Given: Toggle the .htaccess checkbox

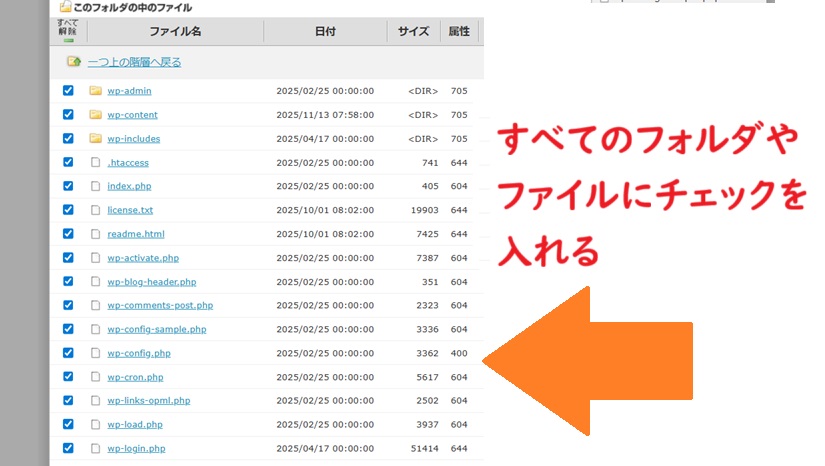Looking at the screenshot, I should 68,161.
